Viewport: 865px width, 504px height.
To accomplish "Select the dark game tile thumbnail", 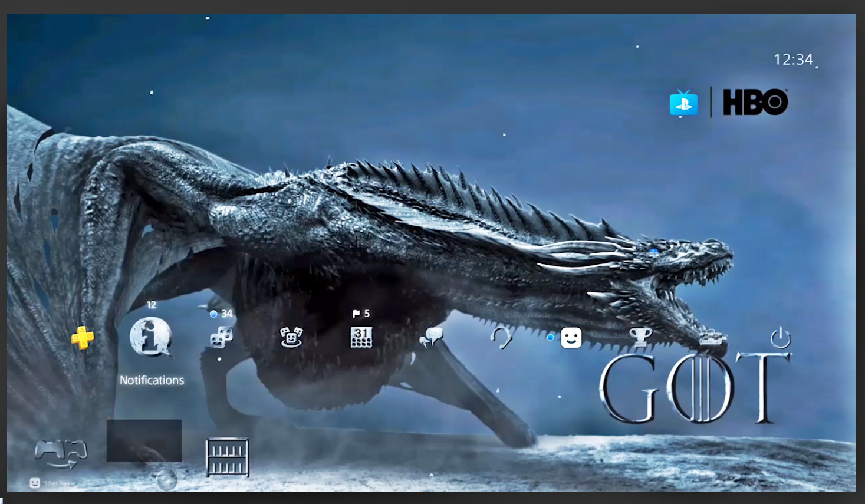I will (x=144, y=440).
